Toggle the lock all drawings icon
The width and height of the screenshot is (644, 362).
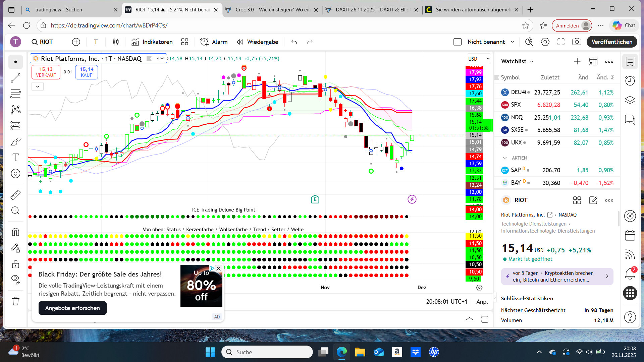pyautogui.click(x=15, y=264)
